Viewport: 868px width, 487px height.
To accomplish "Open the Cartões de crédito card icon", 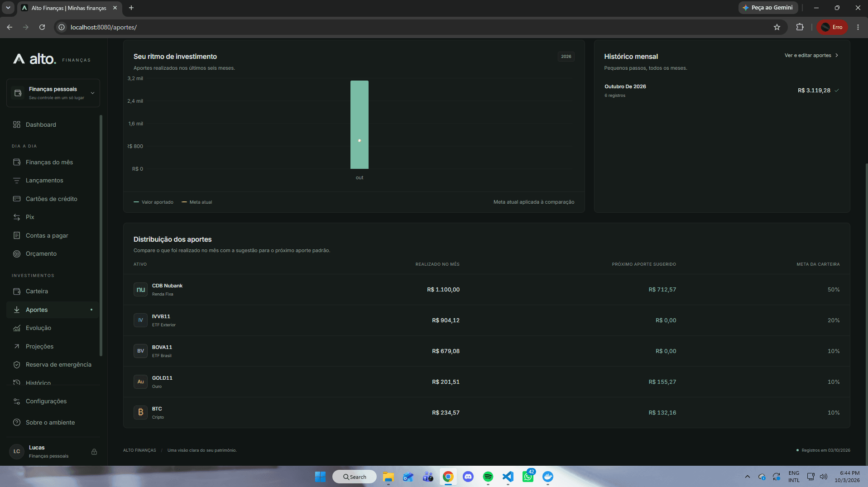I will point(17,199).
